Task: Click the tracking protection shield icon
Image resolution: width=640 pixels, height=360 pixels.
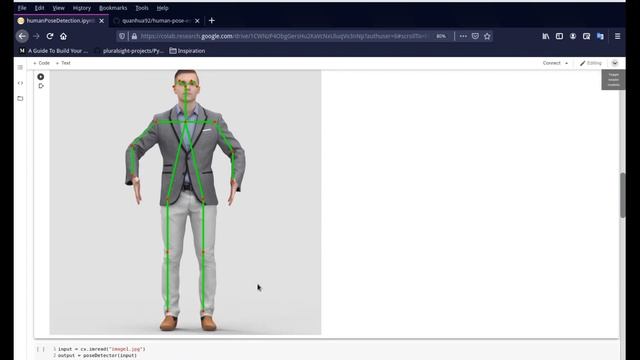Action: (x=122, y=36)
